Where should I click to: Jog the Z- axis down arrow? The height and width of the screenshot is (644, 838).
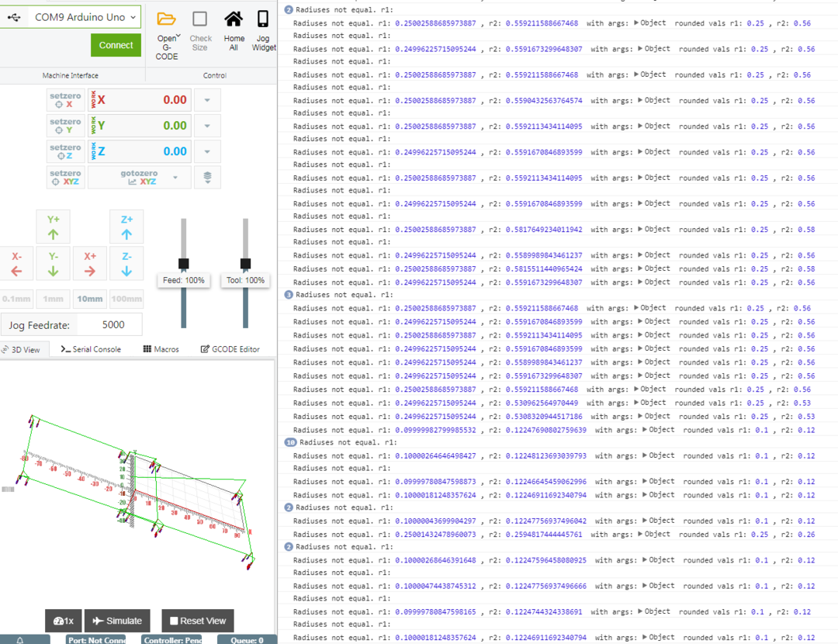coord(126,264)
